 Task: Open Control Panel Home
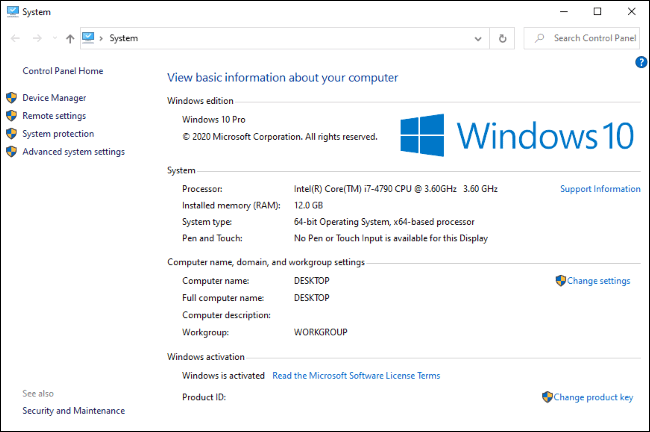pyautogui.click(x=63, y=71)
